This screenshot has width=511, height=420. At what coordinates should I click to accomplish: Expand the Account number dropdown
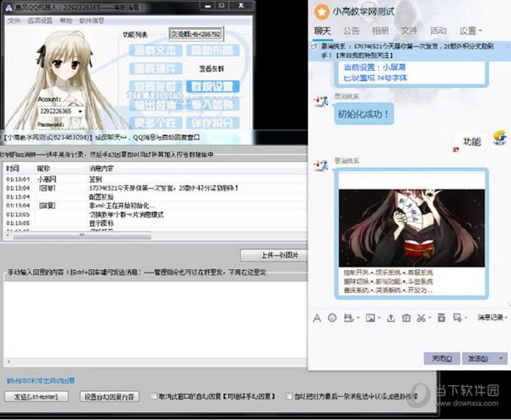tap(80, 112)
